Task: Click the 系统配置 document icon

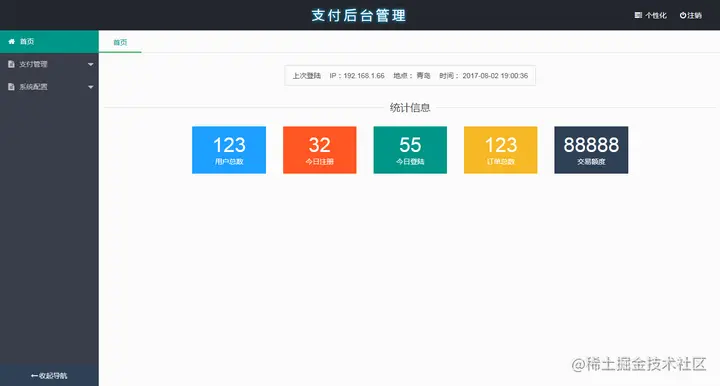Action: pyautogui.click(x=11, y=87)
